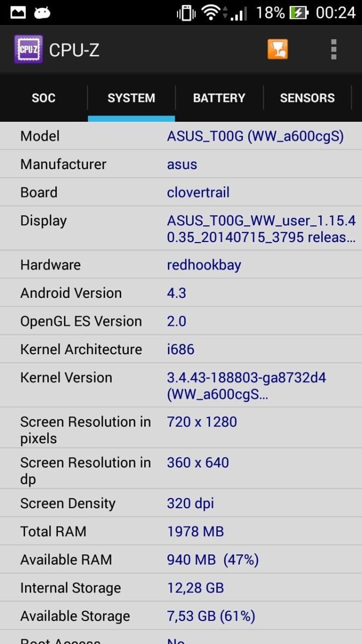
Task: Tap the Model row ASUS_T00G value
Action: [255, 136]
